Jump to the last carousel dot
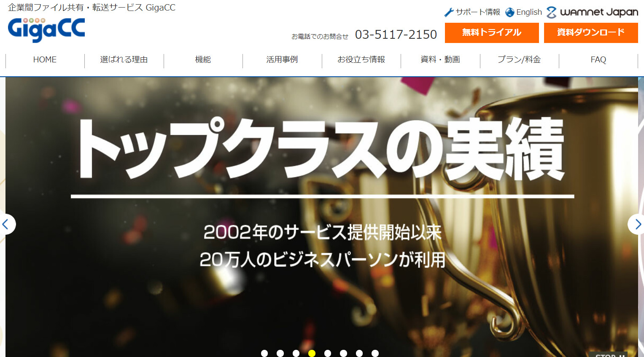644x357 pixels. [375, 353]
